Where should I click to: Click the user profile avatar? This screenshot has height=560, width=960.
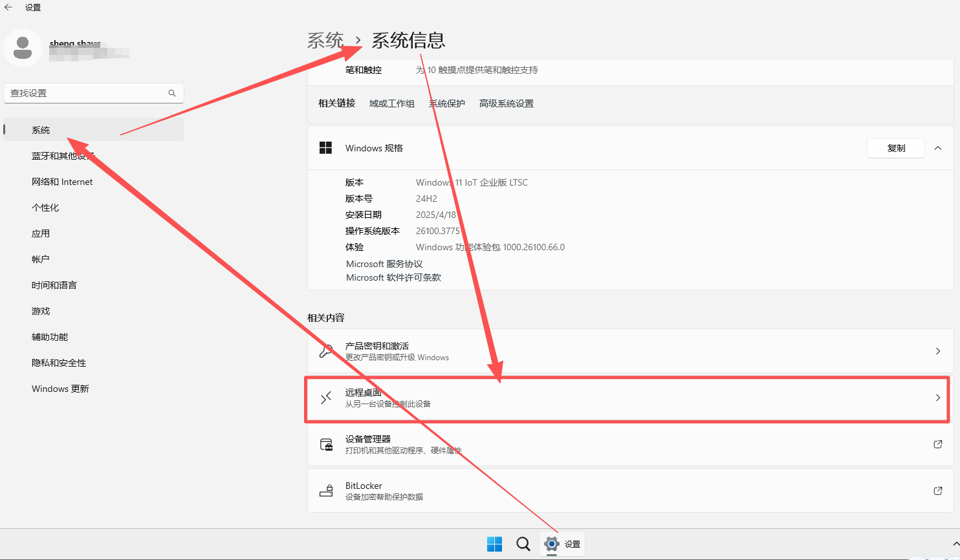[23, 47]
